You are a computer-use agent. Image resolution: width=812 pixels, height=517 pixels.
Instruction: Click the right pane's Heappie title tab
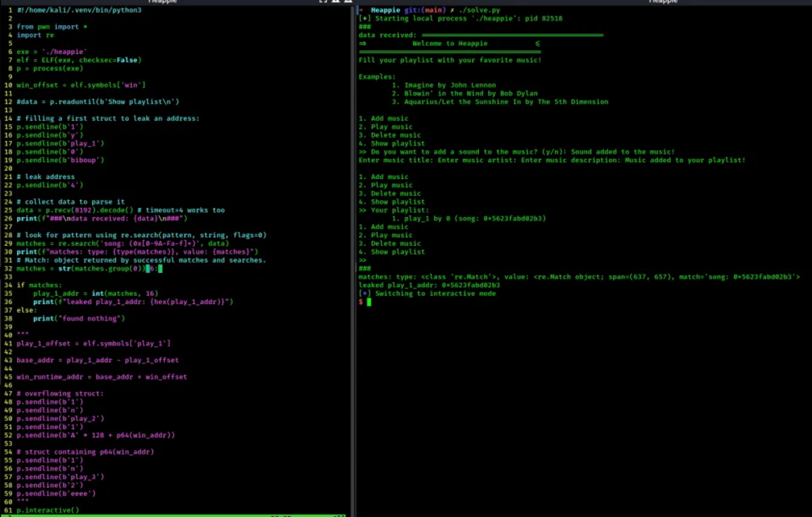663,1
